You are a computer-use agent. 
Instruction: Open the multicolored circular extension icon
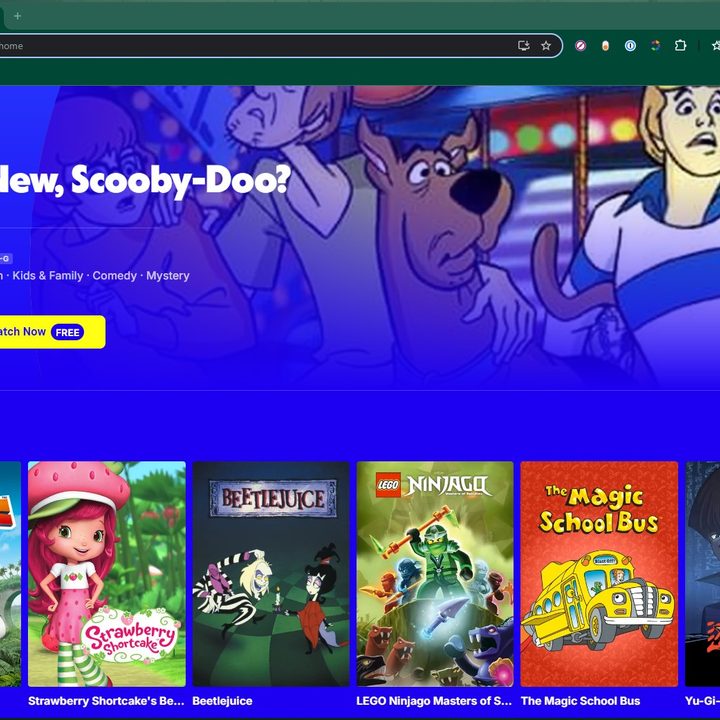point(655,45)
